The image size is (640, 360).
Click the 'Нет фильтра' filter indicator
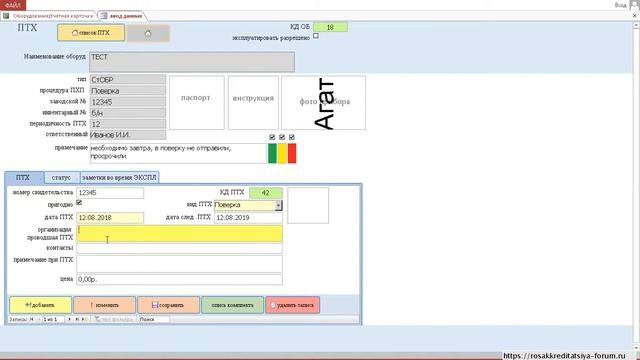coord(113,319)
